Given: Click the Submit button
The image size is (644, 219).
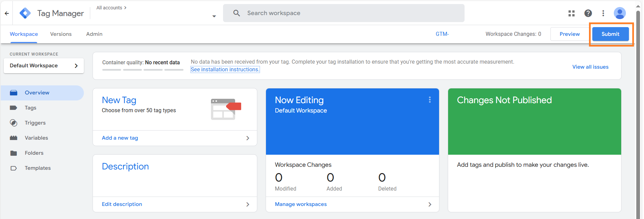Looking at the screenshot, I should point(610,34).
